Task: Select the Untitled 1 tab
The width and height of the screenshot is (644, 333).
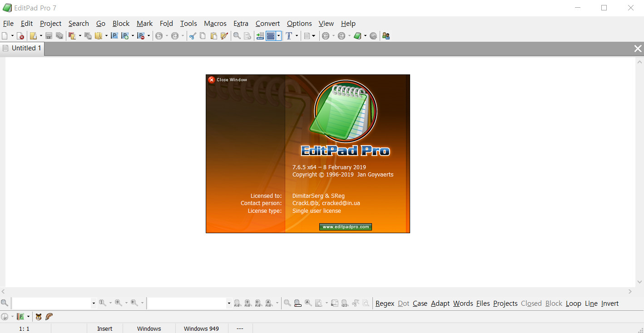Action: 22,48
